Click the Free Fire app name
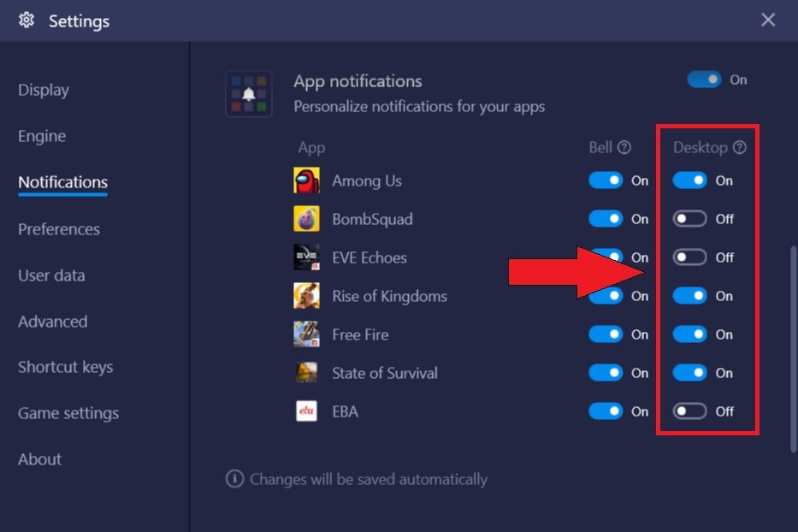This screenshot has width=798, height=532. 360,334
